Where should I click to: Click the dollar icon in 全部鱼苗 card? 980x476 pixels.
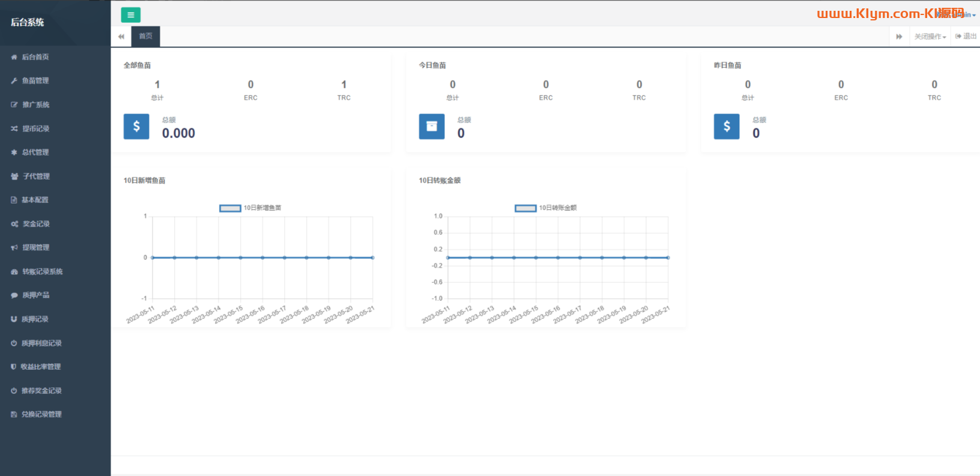[136, 127]
